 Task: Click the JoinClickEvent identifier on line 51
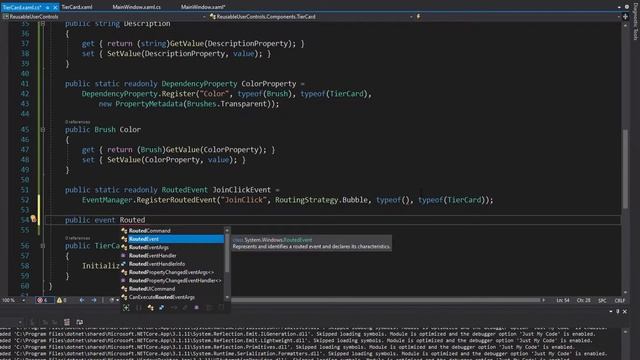242,190
